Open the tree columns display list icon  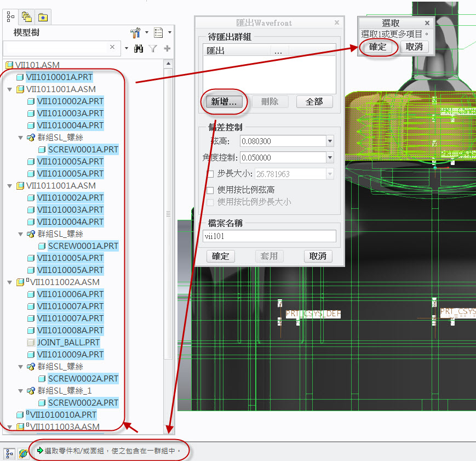pyautogui.click(x=159, y=33)
